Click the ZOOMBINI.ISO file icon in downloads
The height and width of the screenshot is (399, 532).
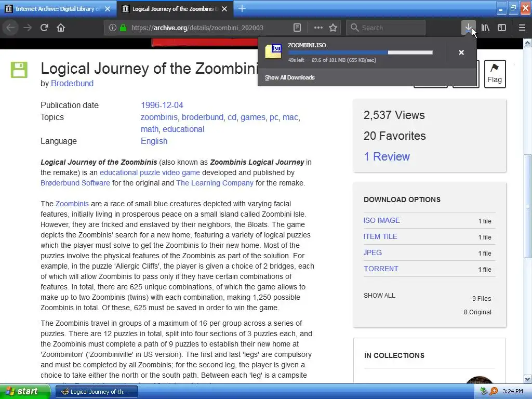tap(273, 51)
